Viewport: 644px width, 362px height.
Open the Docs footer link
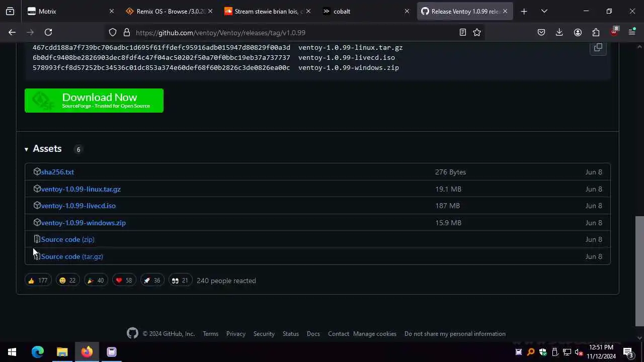point(313,334)
